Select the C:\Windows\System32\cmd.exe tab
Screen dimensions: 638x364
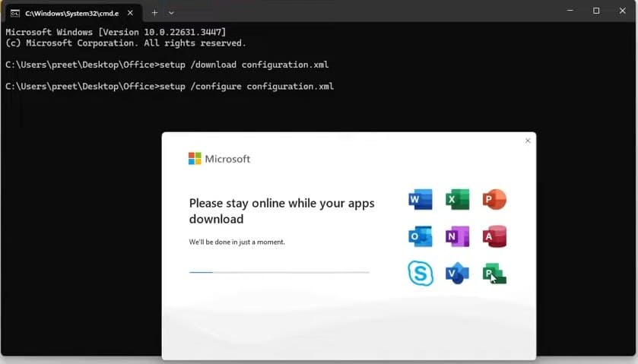[x=72, y=14]
